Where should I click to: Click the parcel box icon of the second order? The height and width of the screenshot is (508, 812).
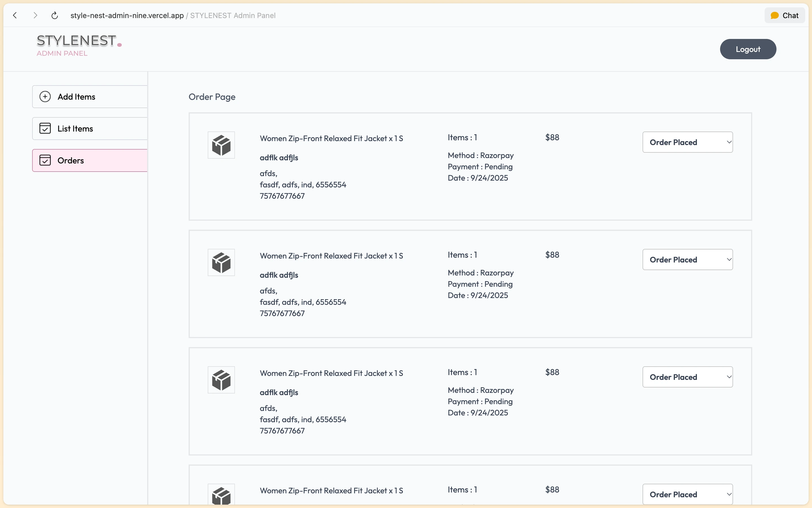pos(221,262)
